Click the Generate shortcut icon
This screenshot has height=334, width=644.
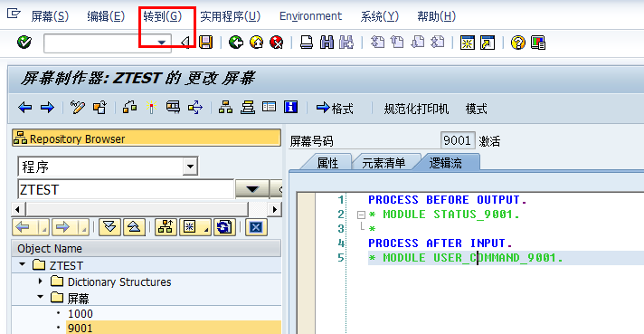[x=488, y=43]
